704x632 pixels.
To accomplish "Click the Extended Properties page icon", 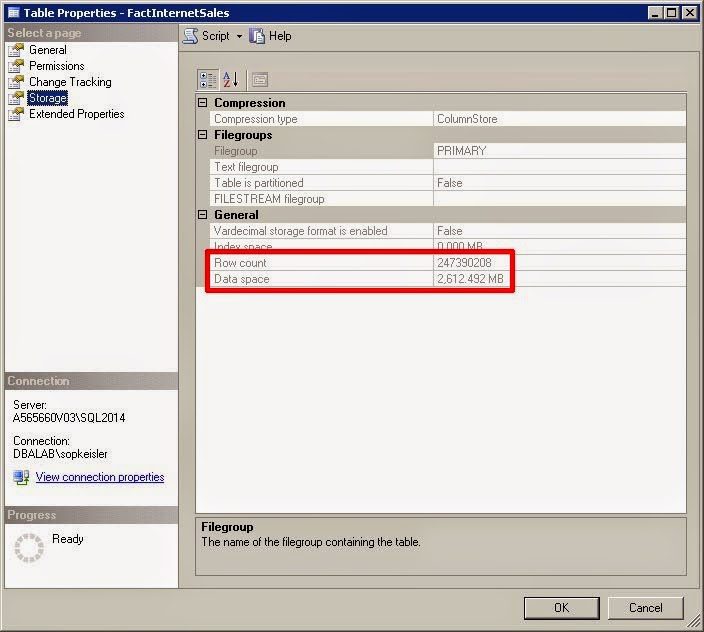I will (x=16, y=114).
